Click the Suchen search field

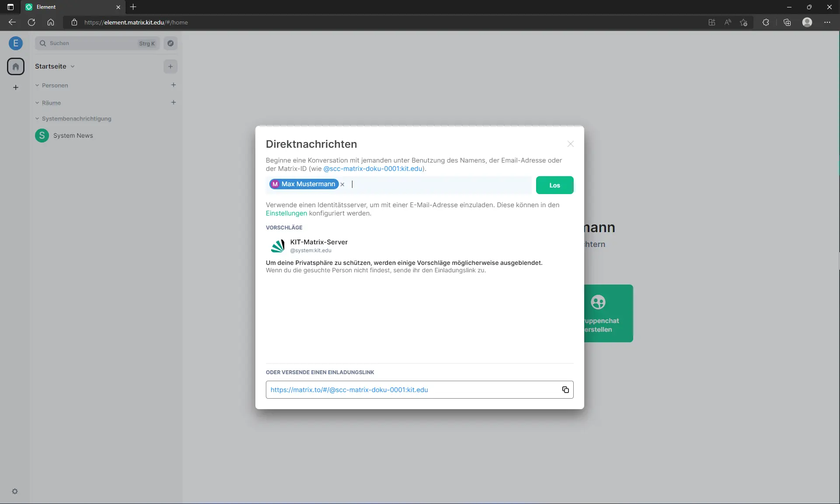click(92, 43)
